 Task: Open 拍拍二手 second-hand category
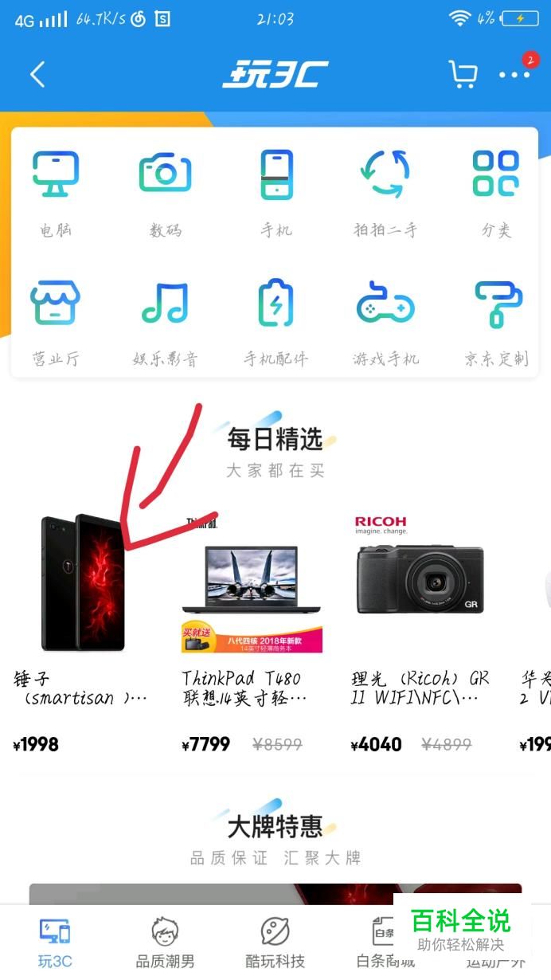coord(385,174)
